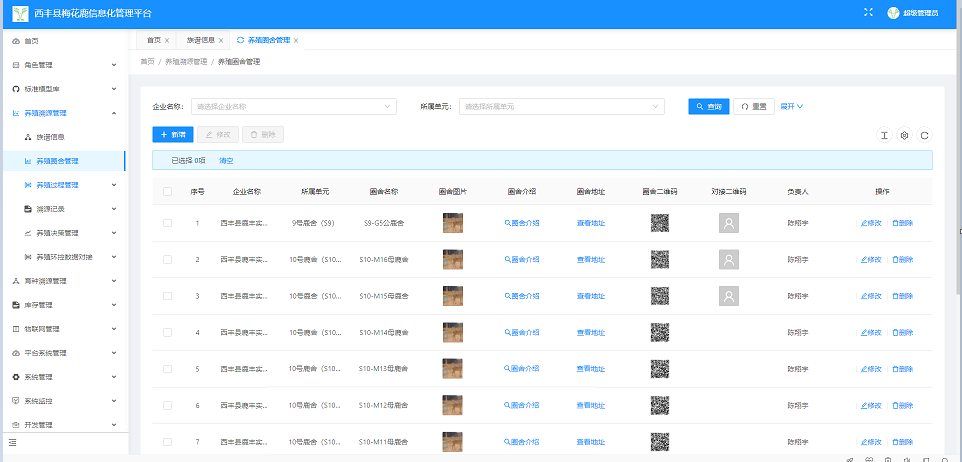Click the 清空 clear selection link
962x462 pixels.
tap(226, 161)
